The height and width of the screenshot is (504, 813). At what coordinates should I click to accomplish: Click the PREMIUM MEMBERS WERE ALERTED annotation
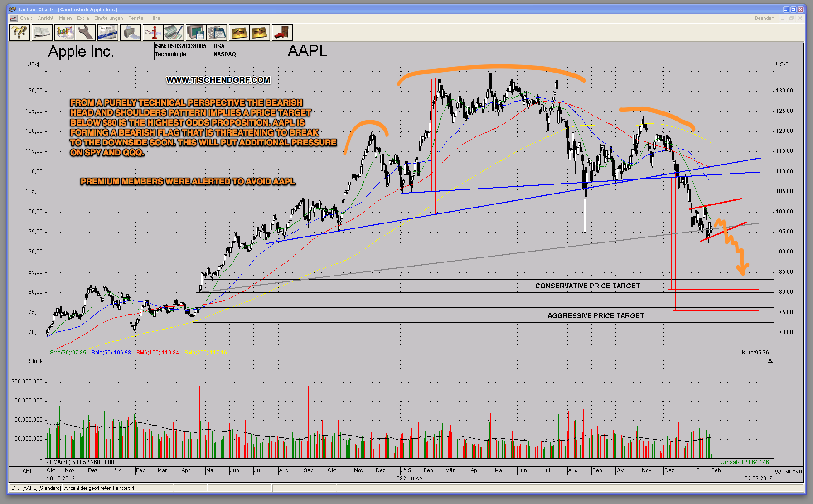click(x=188, y=182)
